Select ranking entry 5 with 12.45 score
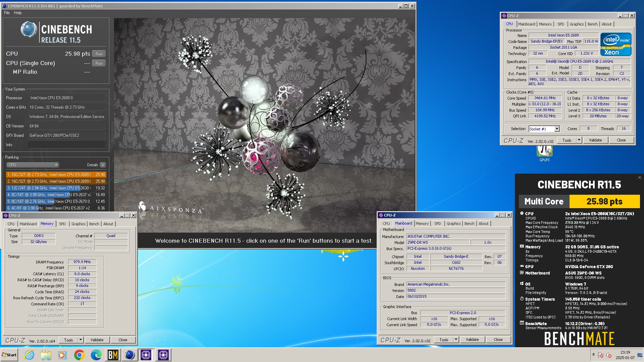 (x=56, y=201)
